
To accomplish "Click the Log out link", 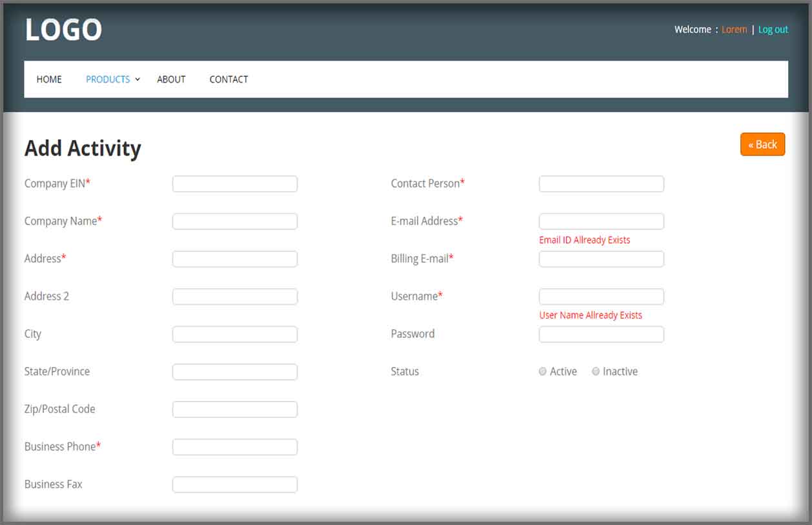I will click(x=773, y=30).
